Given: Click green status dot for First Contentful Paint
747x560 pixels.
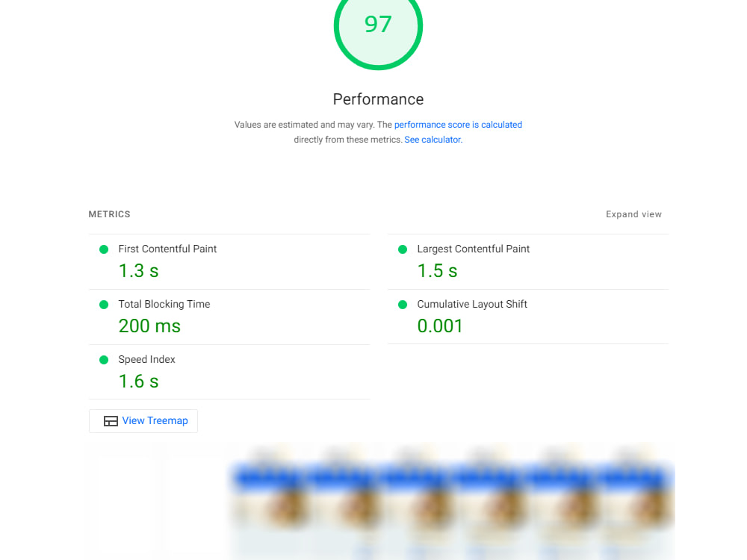Looking at the screenshot, I should (103, 249).
